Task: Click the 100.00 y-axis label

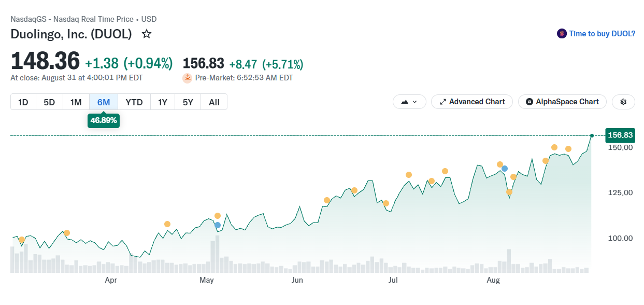Action: [621, 238]
